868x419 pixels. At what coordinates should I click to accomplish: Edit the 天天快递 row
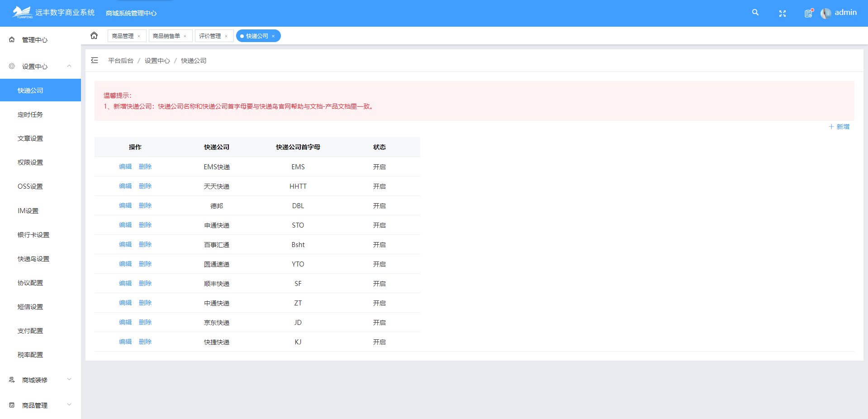125,186
